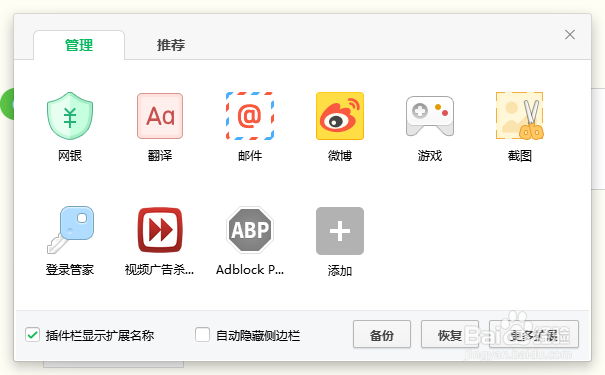This screenshot has height=375, width=605.
Task: Switch to the 推荐 tab
Action: tap(171, 45)
